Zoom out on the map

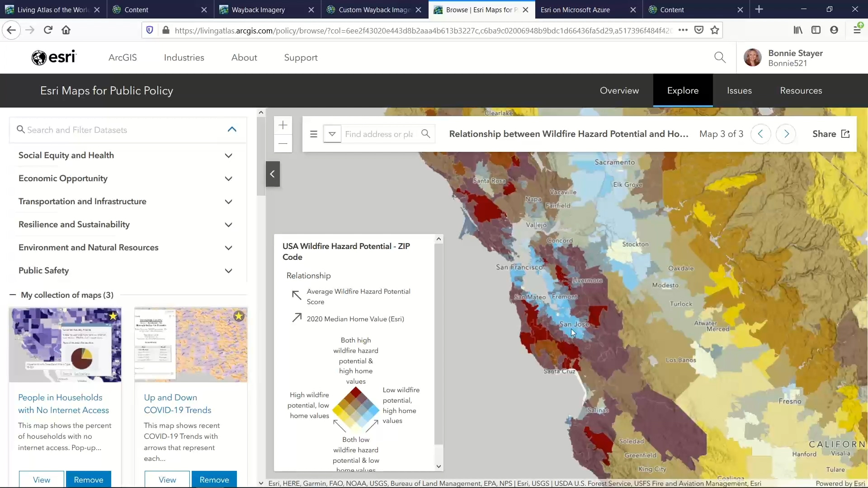pos(283,144)
